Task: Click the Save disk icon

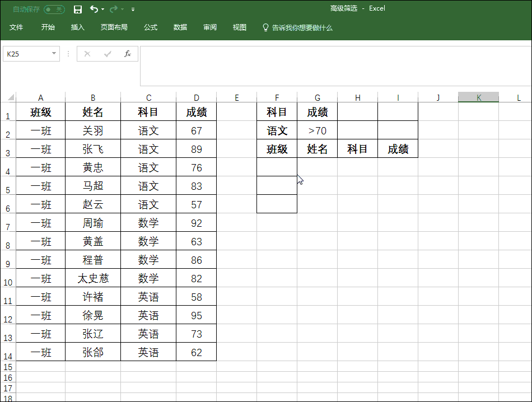Action: point(78,10)
